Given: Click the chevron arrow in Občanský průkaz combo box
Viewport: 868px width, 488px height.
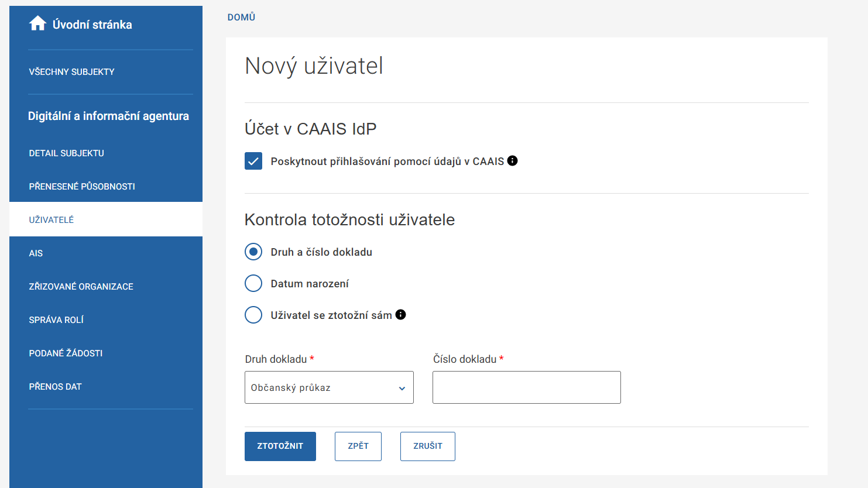Looking at the screenshot, I should click(x=402, y=388).
